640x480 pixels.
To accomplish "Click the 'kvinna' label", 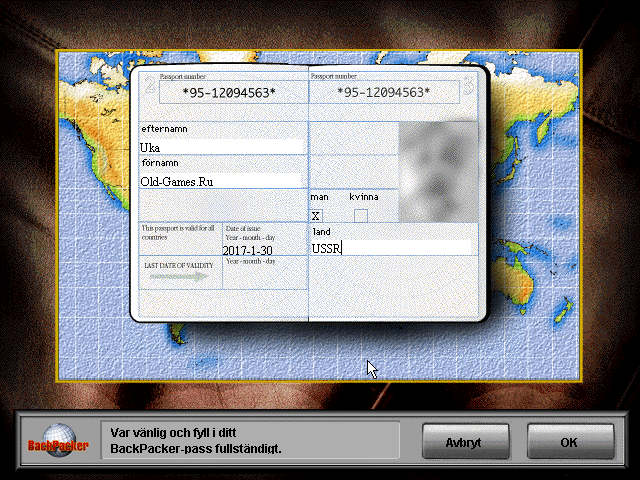I will [x=364, y=197].
